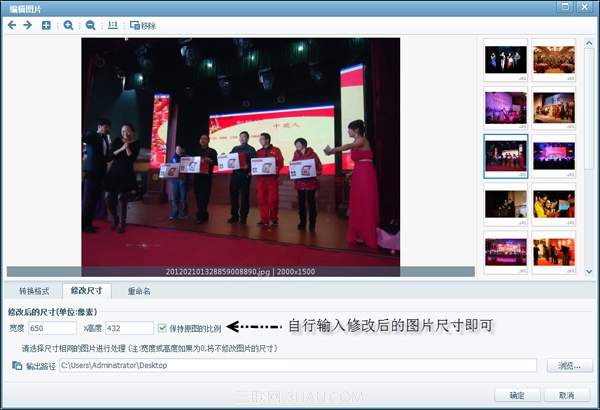Click the 浏览... browse button

[569, 366]
